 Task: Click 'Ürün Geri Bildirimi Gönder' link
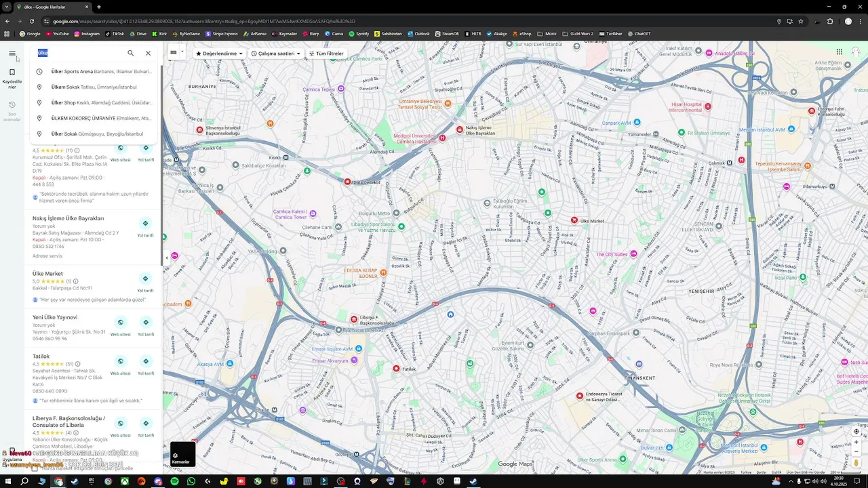[806, 472]
